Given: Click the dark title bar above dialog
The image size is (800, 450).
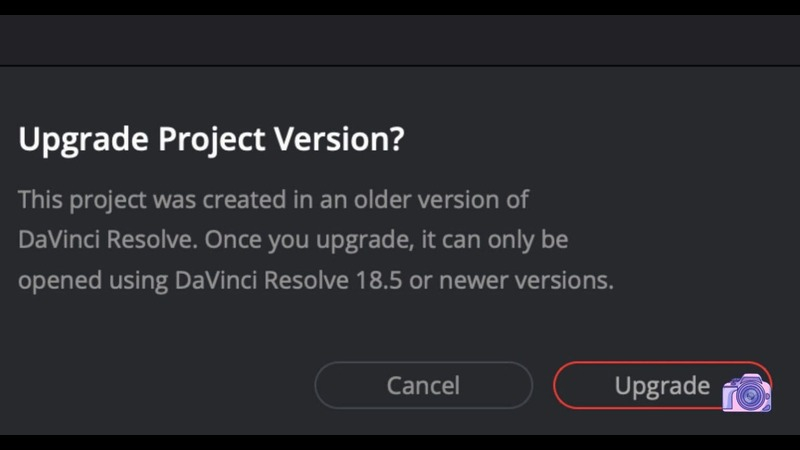Looking at the screenshot, I should 400,40.
